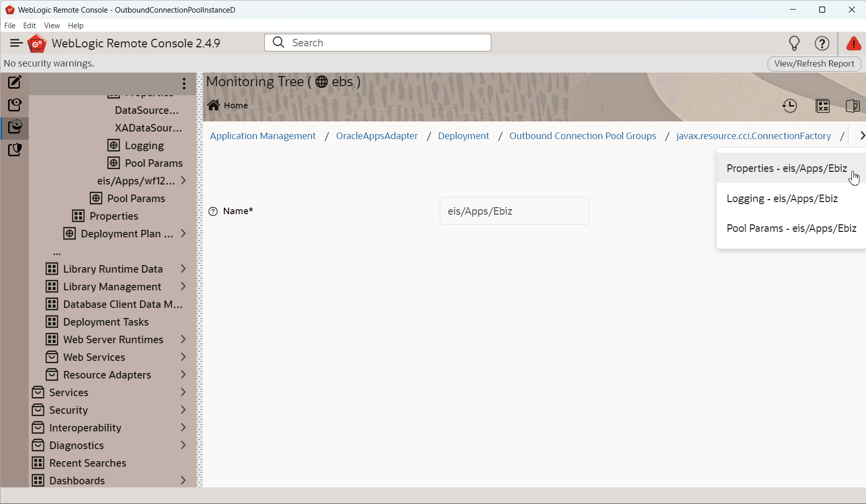866x504 pixels.
Task: Expand Library Management chevron
Action: (184, 286)
